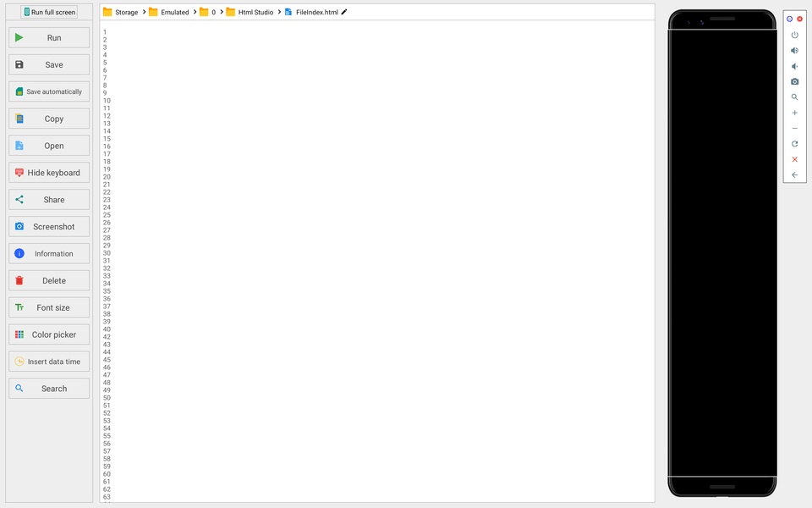Run the HTML file
Viewport: 812px width, 508px height.
click(49, 38)
